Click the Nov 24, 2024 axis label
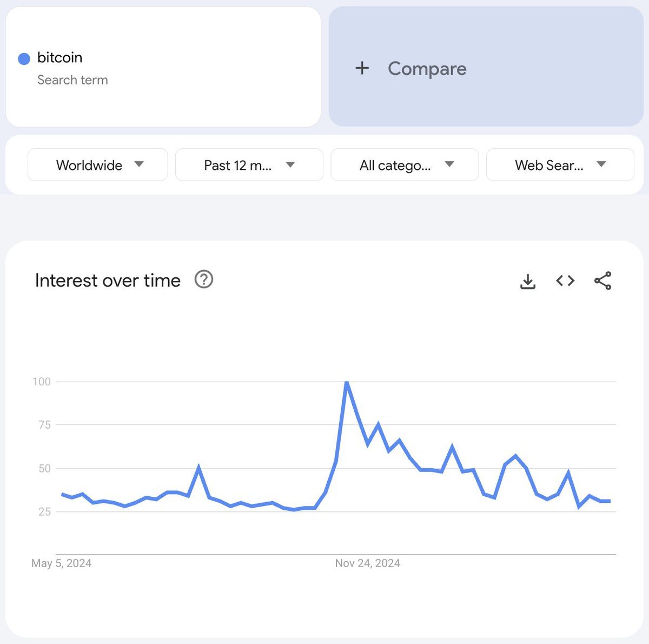The width and height of the screenshot is (649, 644). click(x=367, y=563)
